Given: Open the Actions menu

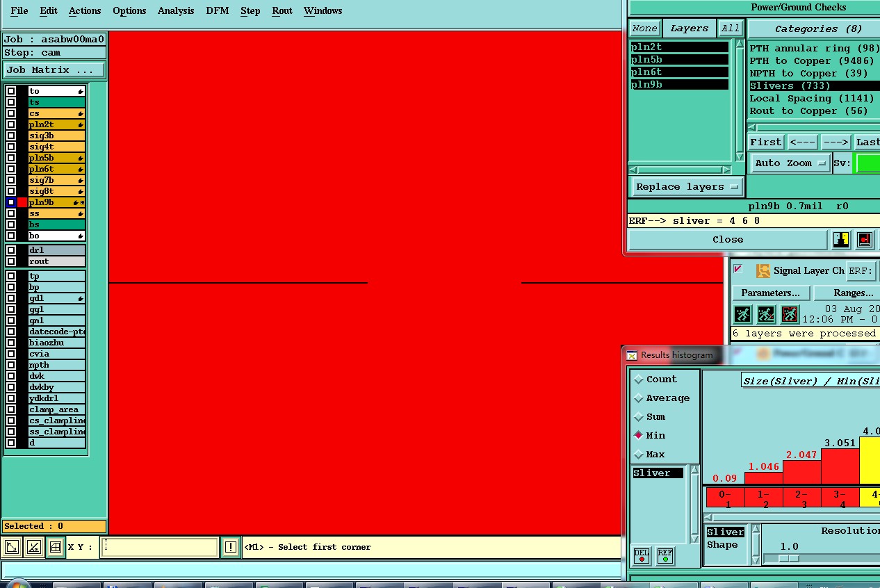Looking at the screenshot, I should point(85,11).
